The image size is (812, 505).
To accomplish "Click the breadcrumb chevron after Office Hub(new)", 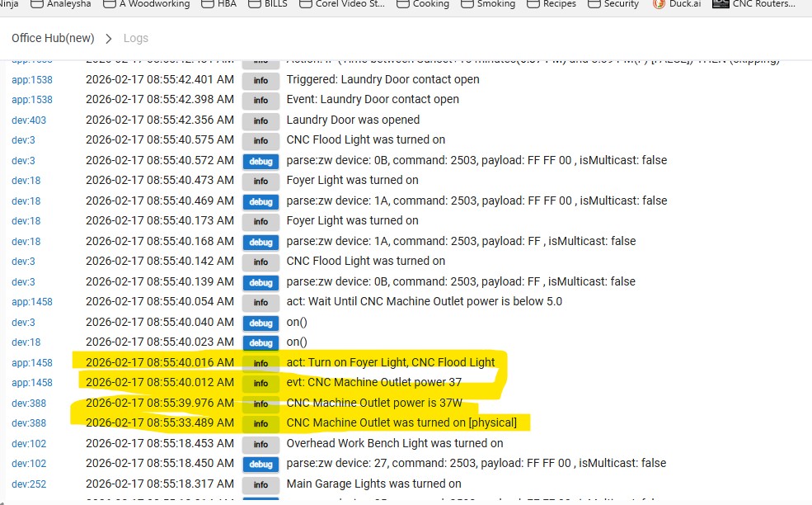I will pyautogui.click(x=109, y=39).
